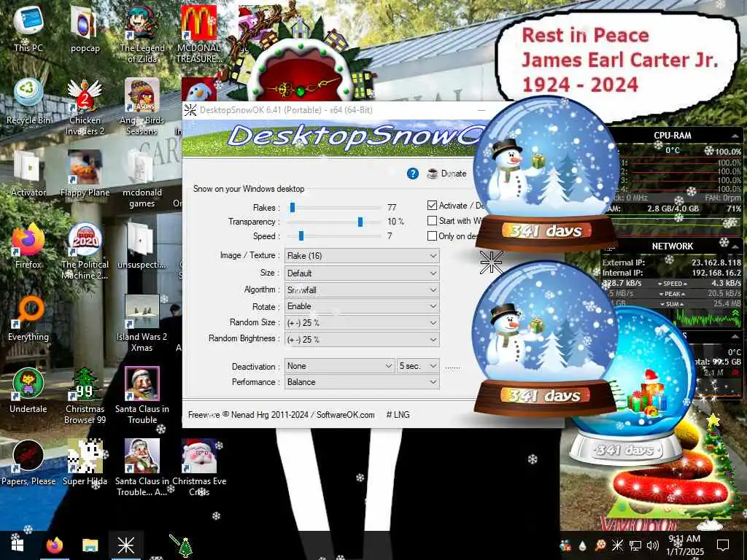The width and height of the screenshot is (747, 560).
Task: Open the popcap desktop icon
Action: [85, 28]
